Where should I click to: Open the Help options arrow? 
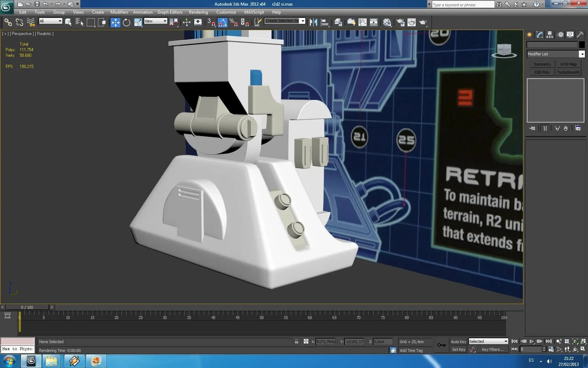point(543,4)
